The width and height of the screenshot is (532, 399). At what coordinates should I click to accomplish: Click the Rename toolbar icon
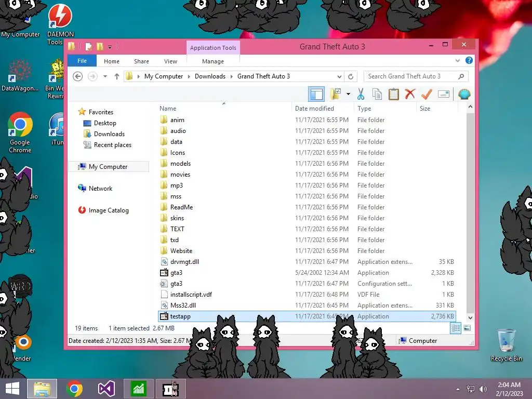[444, 94]
